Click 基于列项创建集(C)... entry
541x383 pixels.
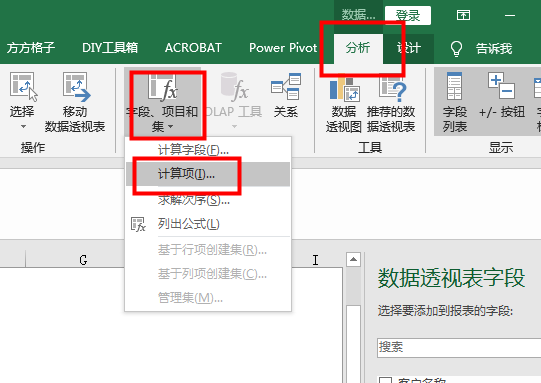point(208,274)
